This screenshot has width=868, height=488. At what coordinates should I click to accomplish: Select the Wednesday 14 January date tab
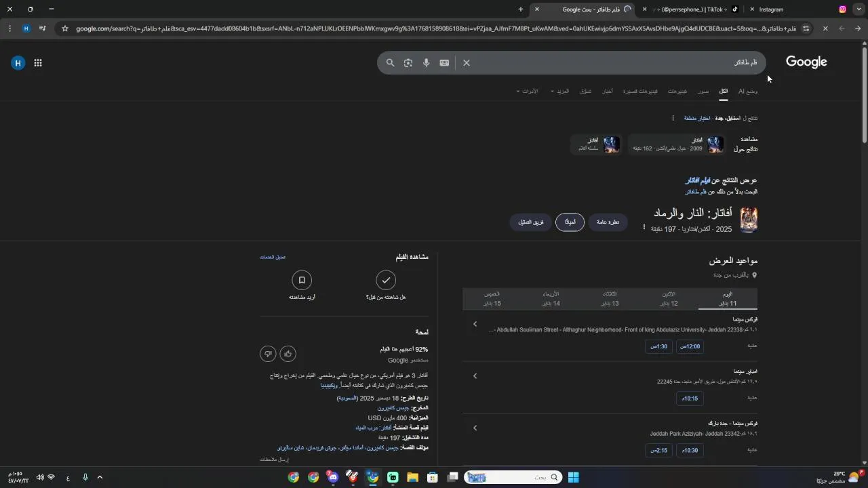551,299
